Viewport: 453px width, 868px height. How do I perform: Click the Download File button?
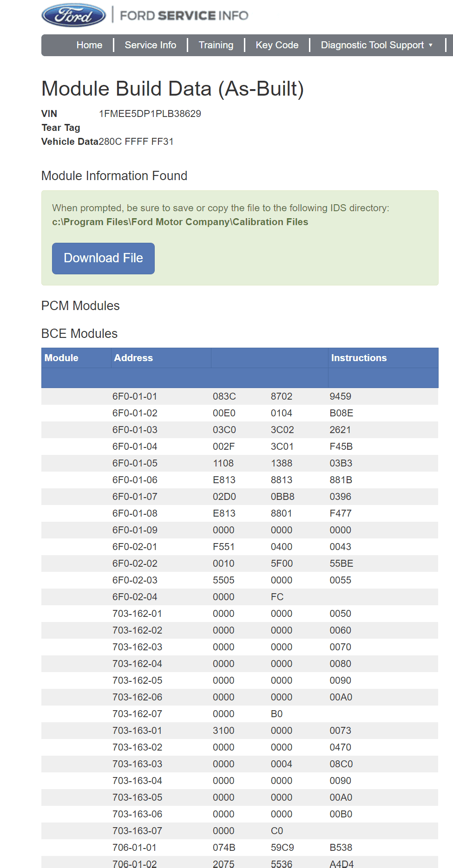(x=103, y=258)
